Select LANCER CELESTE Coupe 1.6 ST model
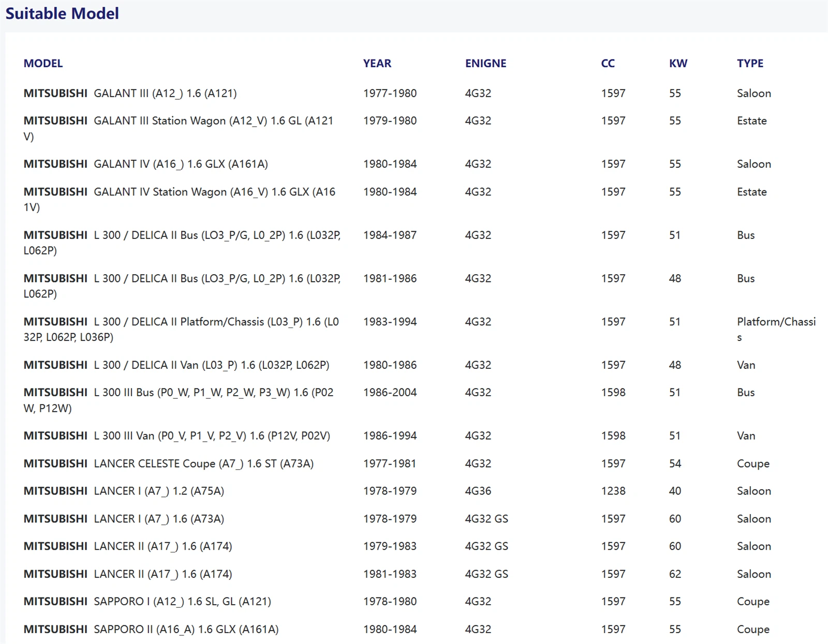The height and width of the screenshot is (644, 828). (168, 463)
